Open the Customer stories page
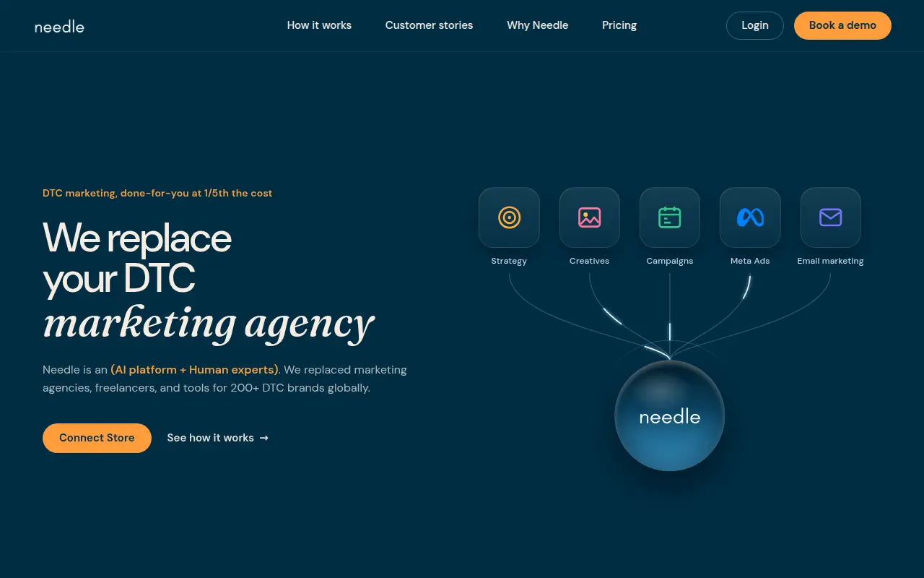This screenshot has height=578, width=924. [429, 25]
